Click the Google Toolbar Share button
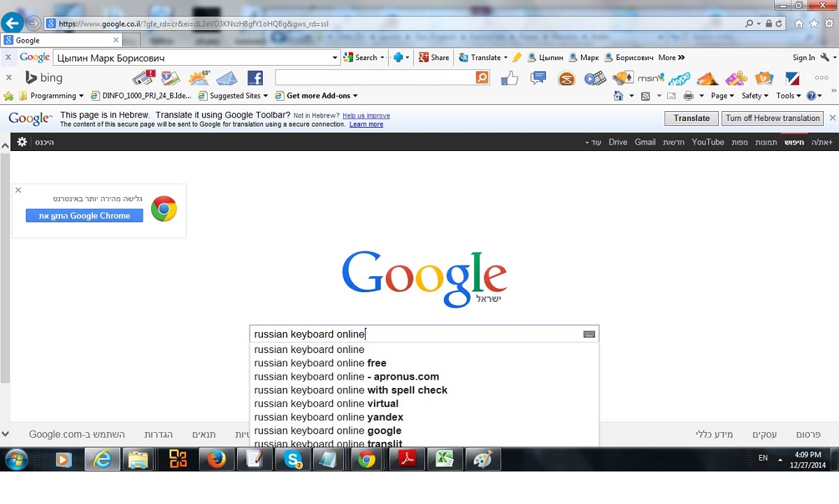 click(433, 57)
